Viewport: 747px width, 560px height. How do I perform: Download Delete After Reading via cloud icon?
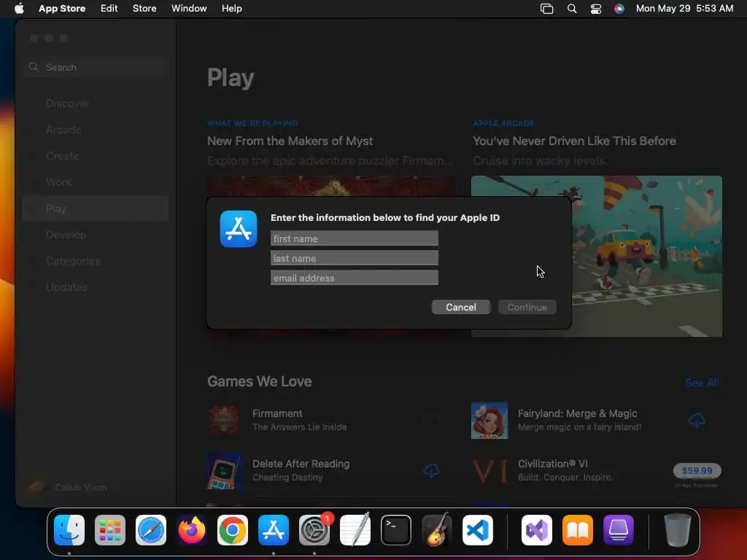tap(431, 471)
